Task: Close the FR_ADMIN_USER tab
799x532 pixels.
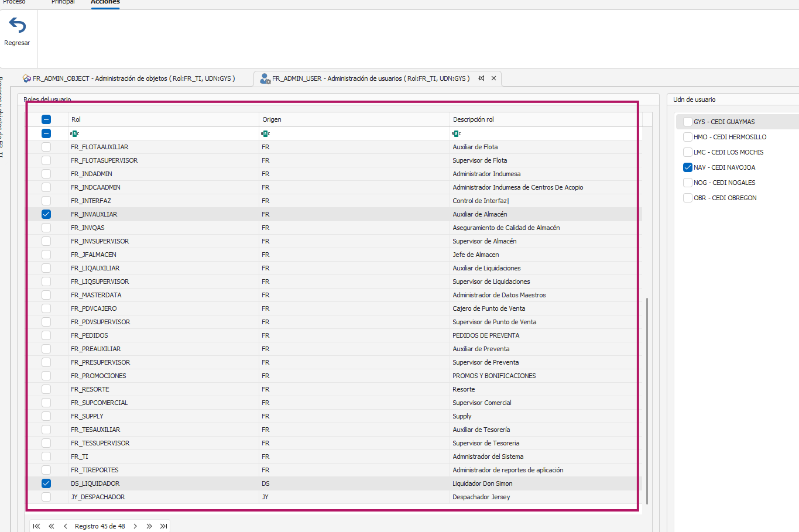Action: (493, 78)
